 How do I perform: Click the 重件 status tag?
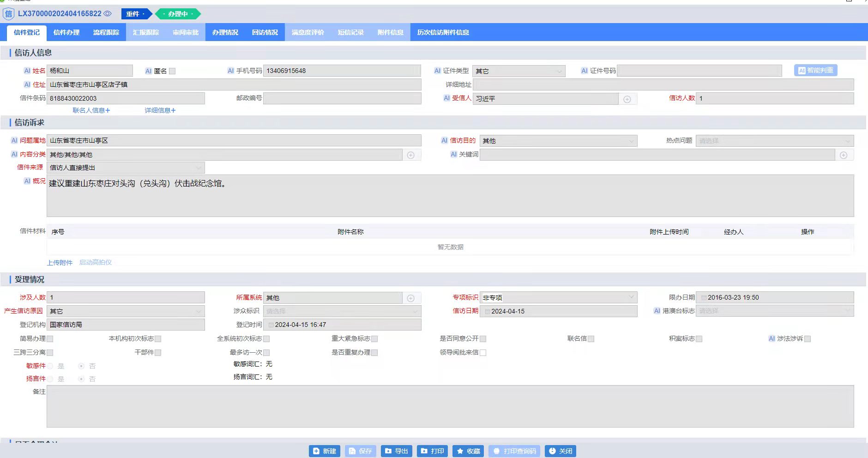click(x=136, y=14)
